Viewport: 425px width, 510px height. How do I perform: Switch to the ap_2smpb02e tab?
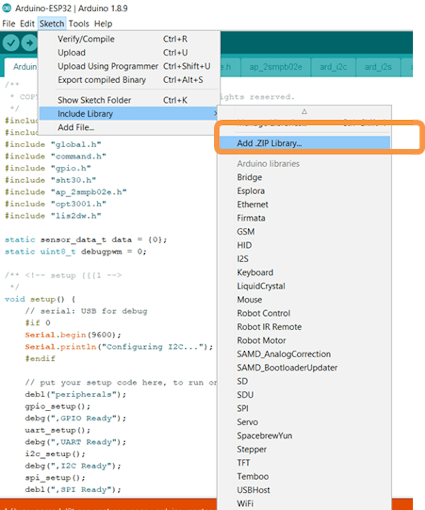[x=276, y=67]
